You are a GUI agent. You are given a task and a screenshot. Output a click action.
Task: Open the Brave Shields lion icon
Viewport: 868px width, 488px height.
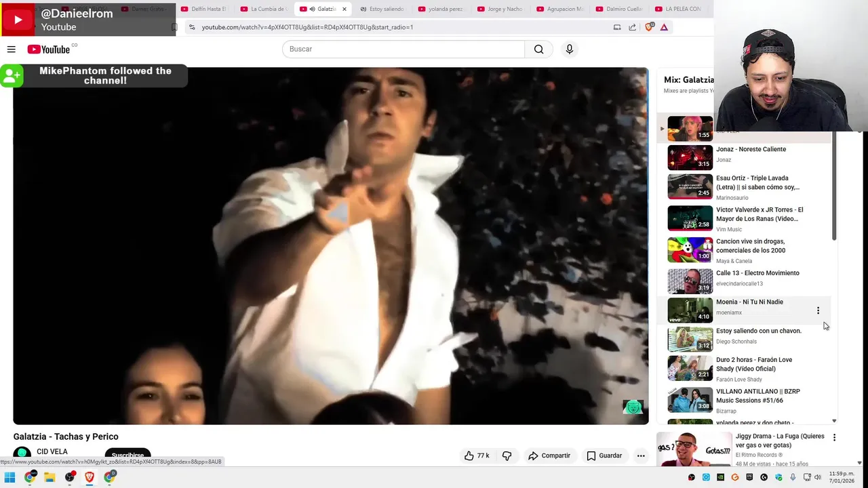(x=649, y=27)
